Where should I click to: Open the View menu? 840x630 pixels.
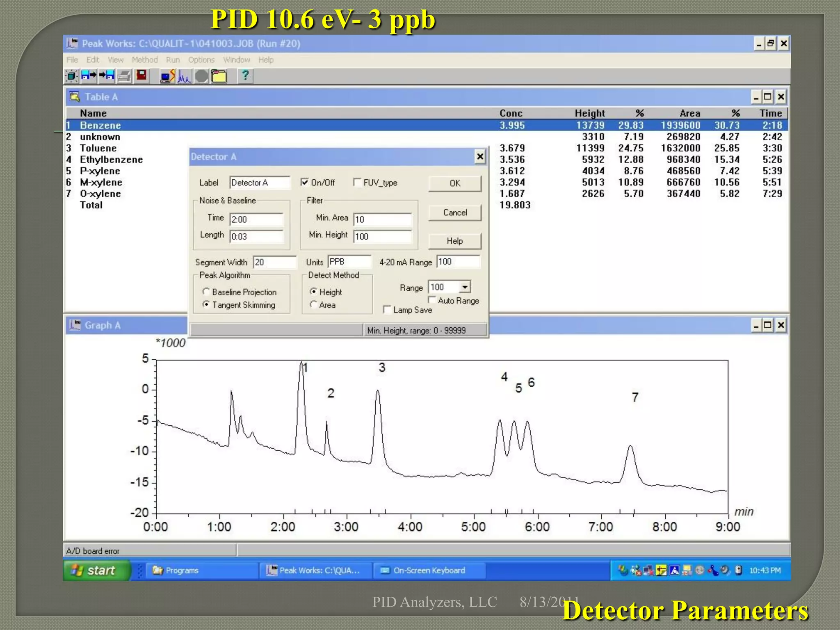[x=116, y=60]
